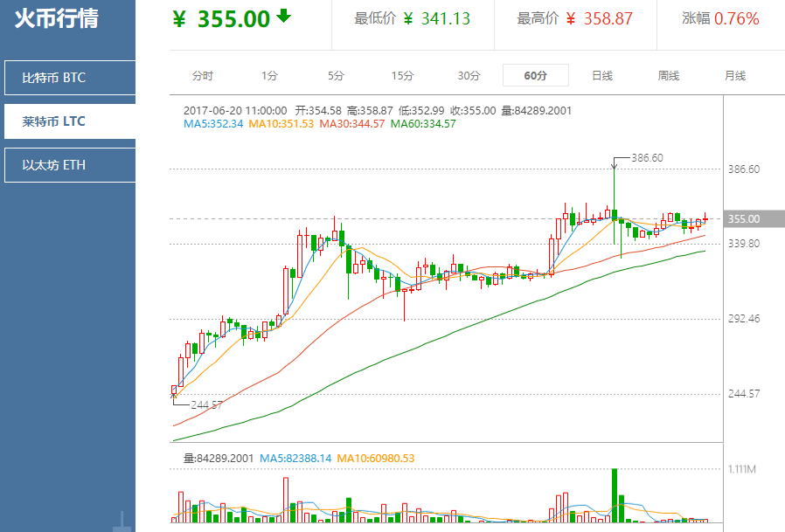Click the green down arrow beside 355.00
785x532 pixels.
click(x=284, y=16)
